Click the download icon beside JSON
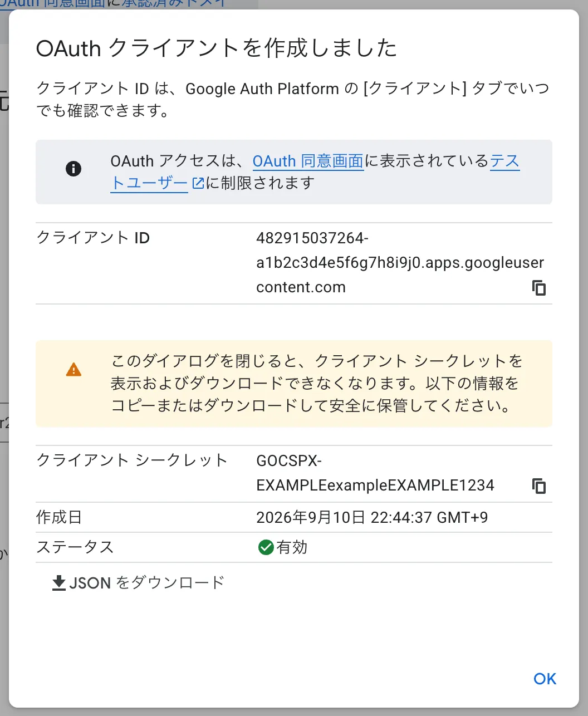 click(x=59, y=583)
